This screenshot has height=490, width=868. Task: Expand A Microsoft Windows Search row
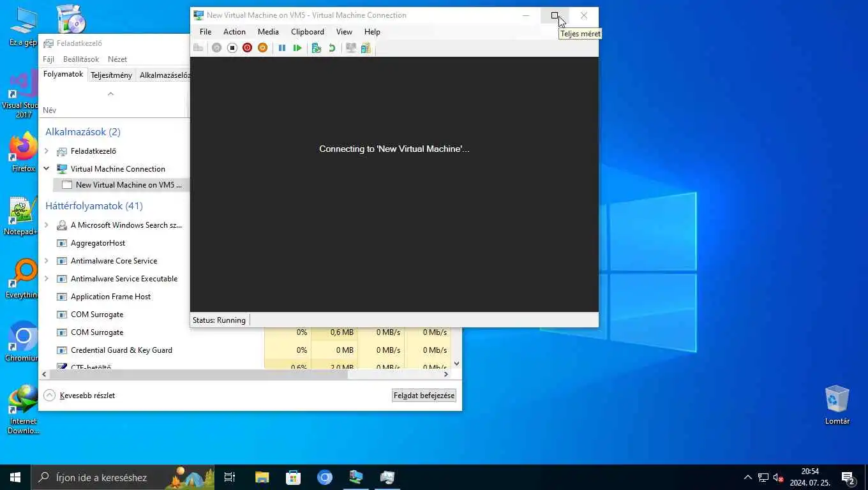(x=47, y=225)
